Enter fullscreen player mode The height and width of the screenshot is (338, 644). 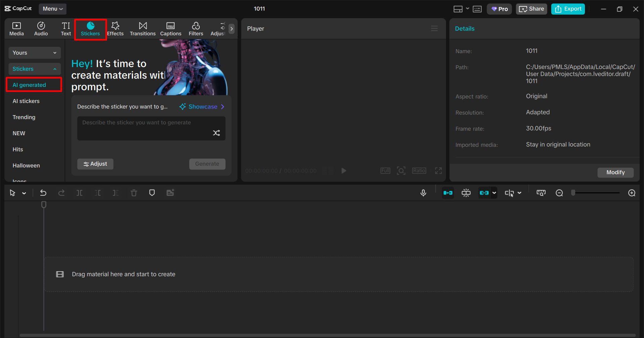tap(438, 171)
